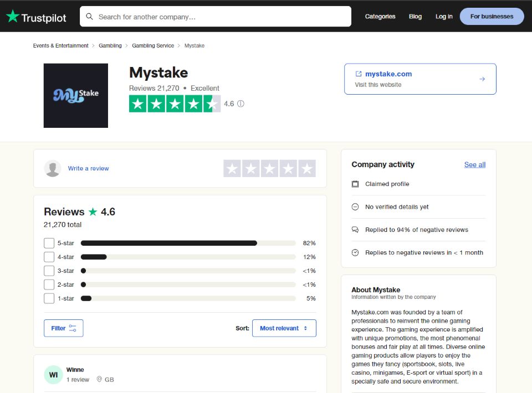Click the company search input field
Image resolution: width=532 pixels, height=393 pixels.
click(216, 17)
